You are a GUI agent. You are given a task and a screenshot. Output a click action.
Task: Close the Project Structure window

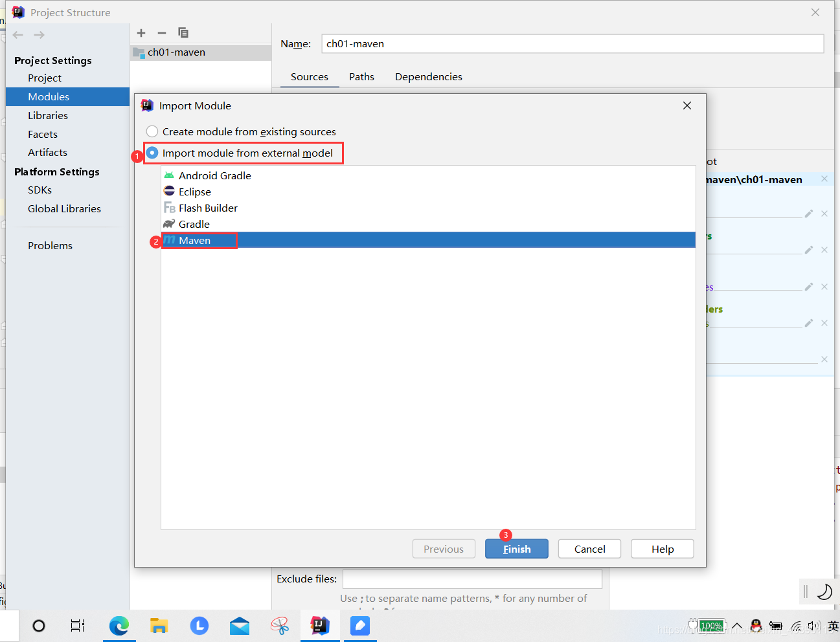click(x=815, y=12)
